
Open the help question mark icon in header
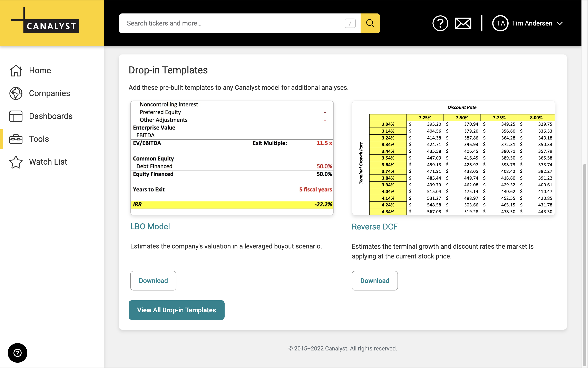tap(440, 23)
